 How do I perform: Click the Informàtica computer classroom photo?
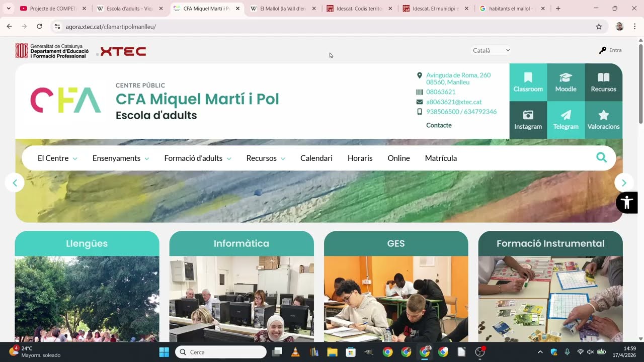pos(242,299)
